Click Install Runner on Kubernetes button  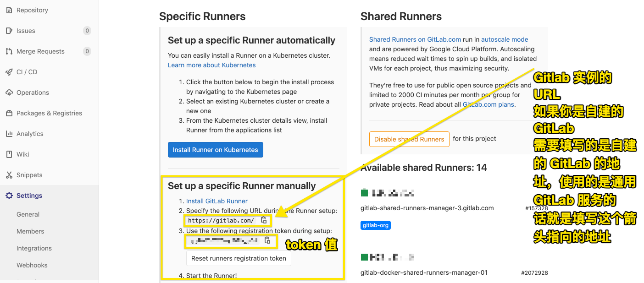pyautogui.click(x=216, y=150)
